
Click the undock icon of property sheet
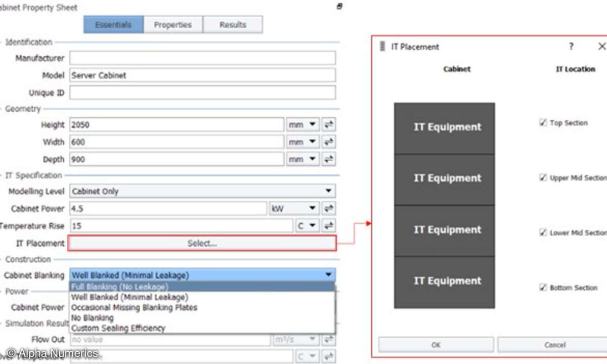[x=339, y=7]
